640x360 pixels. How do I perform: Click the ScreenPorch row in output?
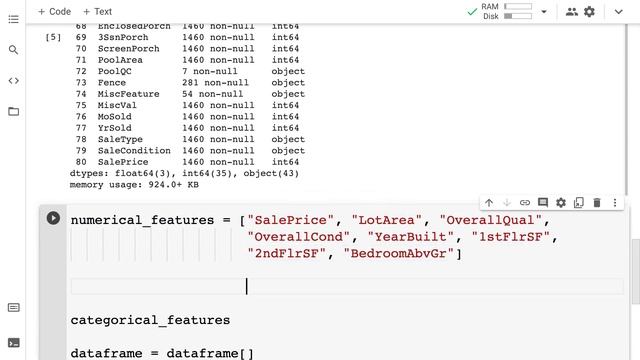click(x=187, y=49)
